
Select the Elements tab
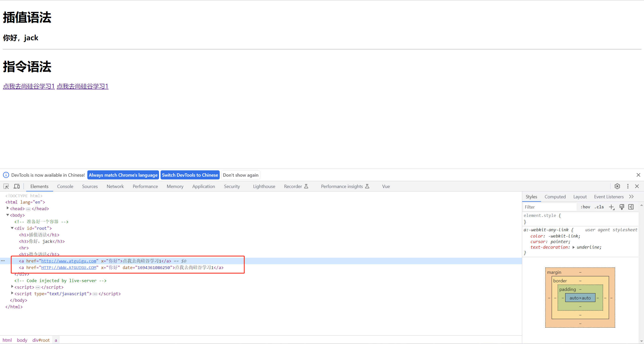tap(39, 186)
